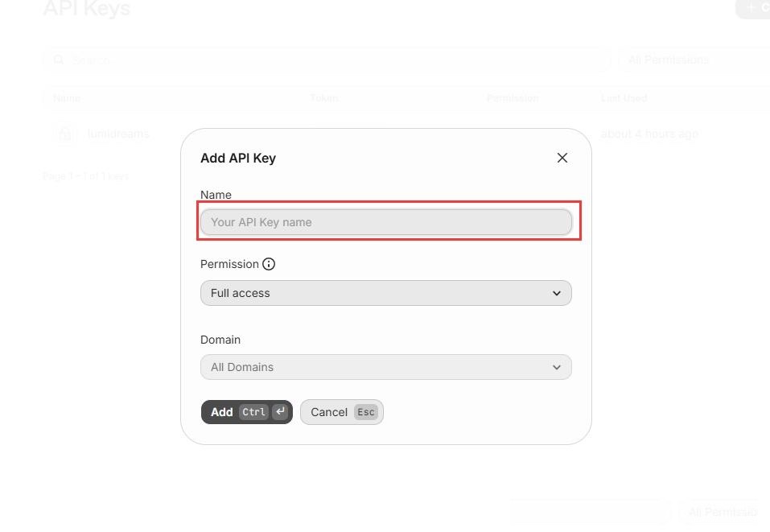Expand the All Domains dropdown
Screen dimensions: 770x532
[386, 367]
